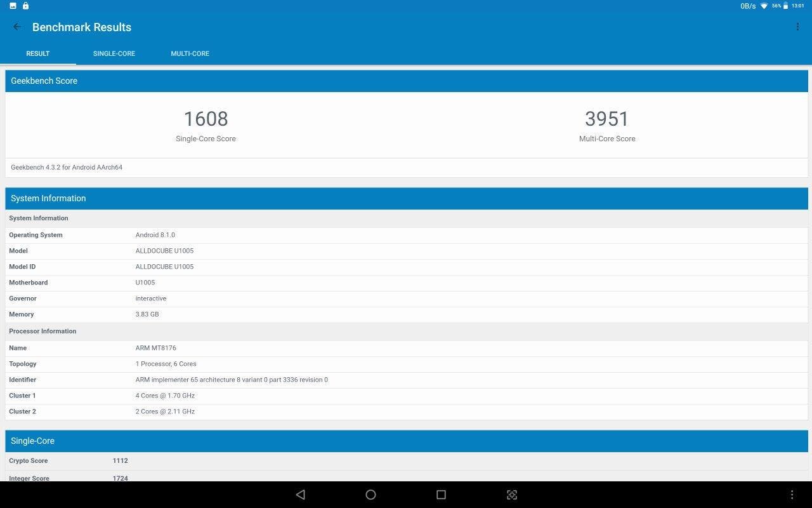Tap the Model value ALLDOCUBE U1005
Viewport: 812px width, 508px height.
[164, 251]
